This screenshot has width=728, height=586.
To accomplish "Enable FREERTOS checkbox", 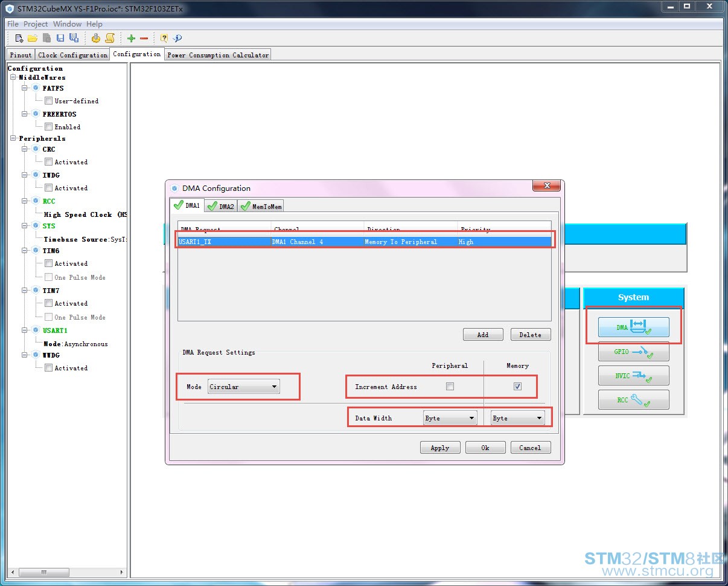I will (x=48, y=127).
